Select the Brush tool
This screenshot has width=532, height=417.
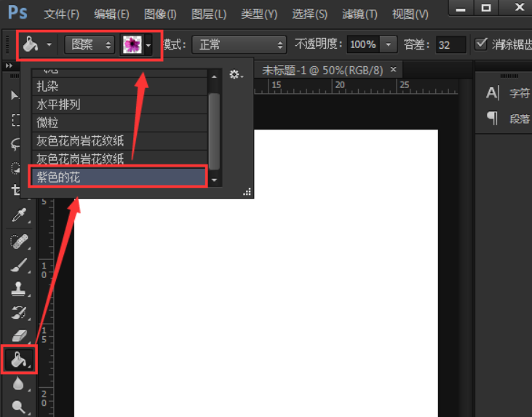tap(19, 265)
